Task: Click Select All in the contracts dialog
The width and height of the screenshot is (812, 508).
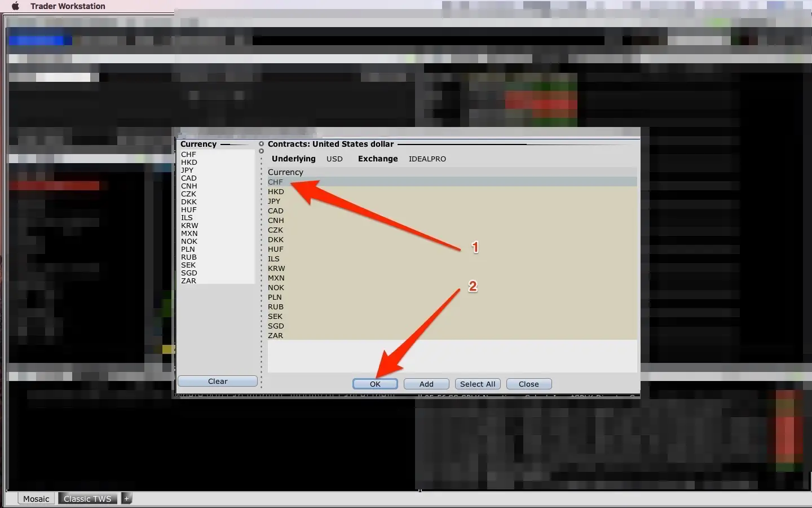Action: pyautogui.click(x=478, y=384)
